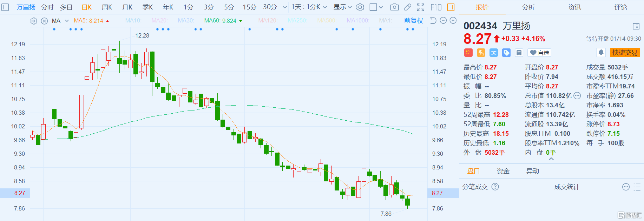Screen dimensions: 644x221
Task: Toggle the orange right-panel layout icon
Action: pos(451,7)
